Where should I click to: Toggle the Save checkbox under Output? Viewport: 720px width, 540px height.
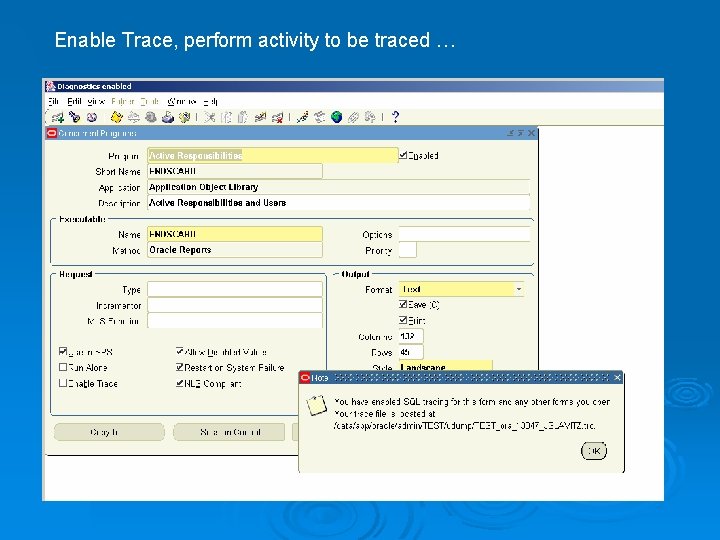coord(403,304)
